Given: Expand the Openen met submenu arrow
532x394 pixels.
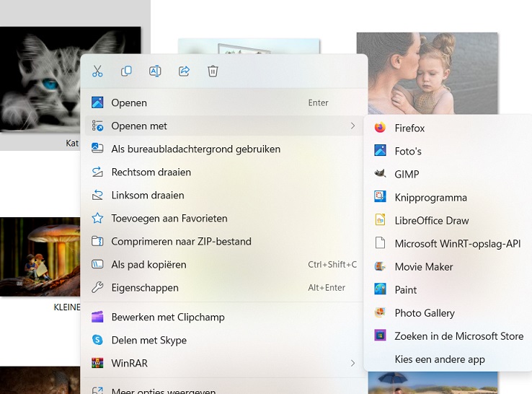Looking at the screenshot, I should [353, 126].
